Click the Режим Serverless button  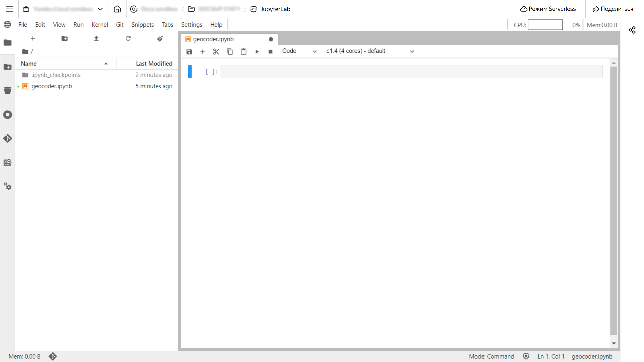(548, 9)
